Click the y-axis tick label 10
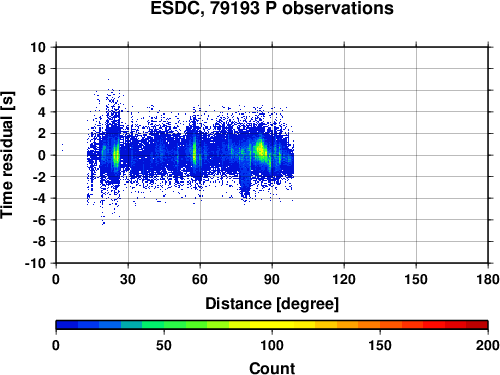This screenshot has width=500, height=375. pyautogui.click(x=38, y=47)
